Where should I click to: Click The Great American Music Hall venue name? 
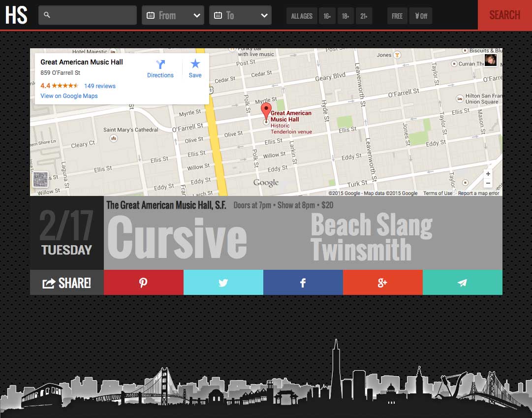(166, 205)
